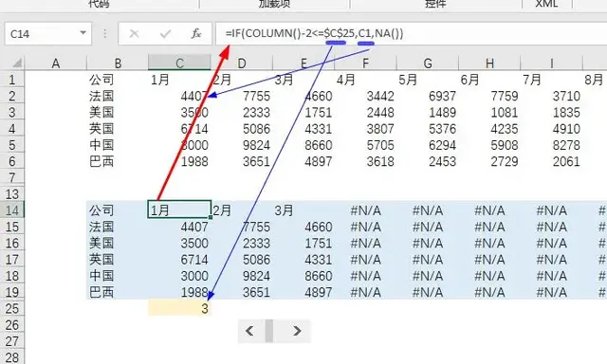
Task: Select the row 14 header
Action: pyautogui.click(x=12, y=210)
